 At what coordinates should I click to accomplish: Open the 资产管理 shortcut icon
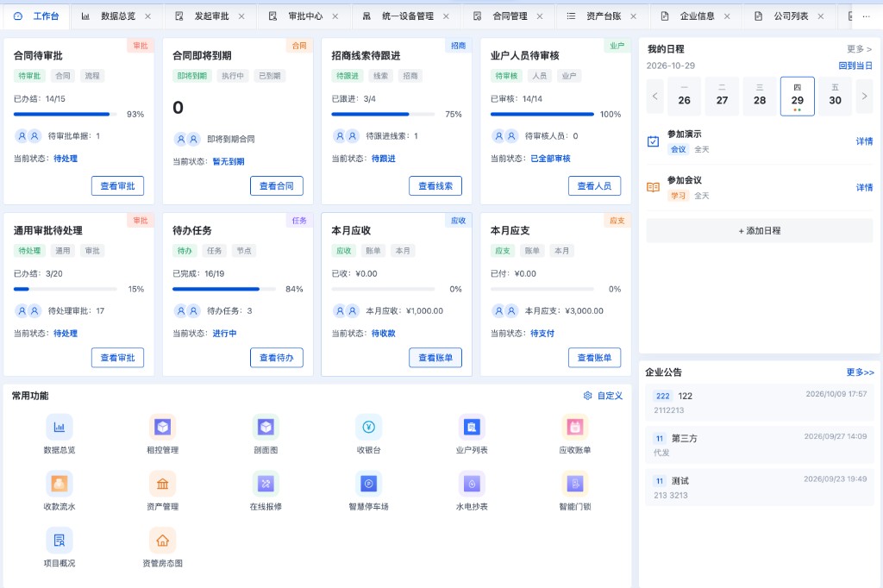tap(162, 483)
